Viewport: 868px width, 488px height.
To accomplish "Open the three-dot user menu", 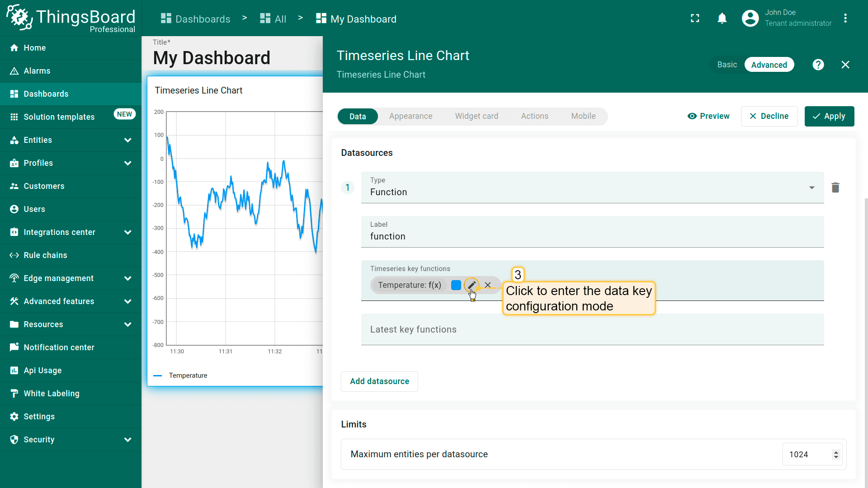I will coord(845,19).
